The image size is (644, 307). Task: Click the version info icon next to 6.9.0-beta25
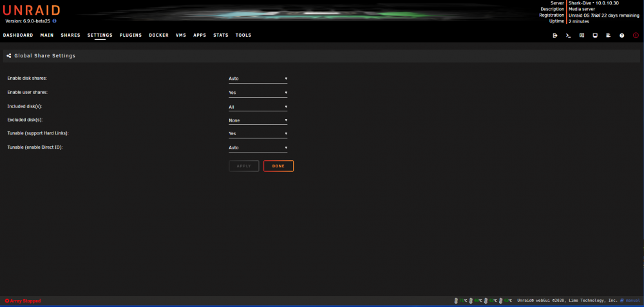(54, 21)
